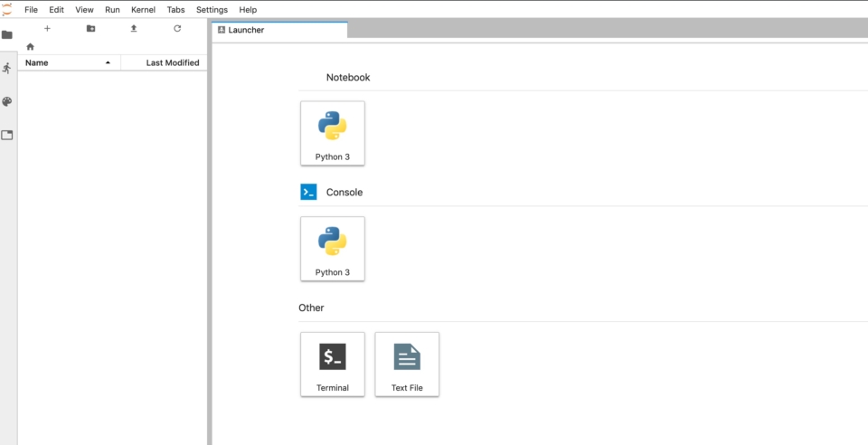Create a new folder with toolbar icon
The width and height of the screenshot is (868, 445).
pyautogui.click(x=90, y=29)
